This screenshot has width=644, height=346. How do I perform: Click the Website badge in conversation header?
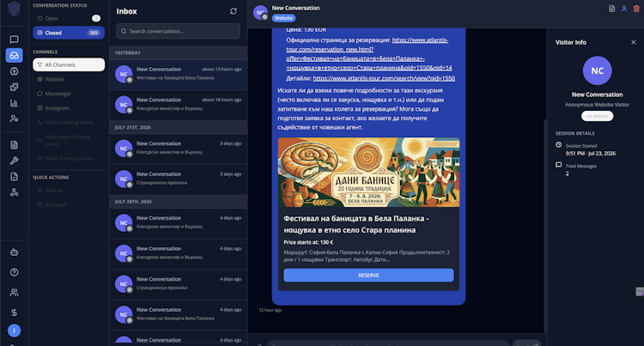tap(283, 18)
